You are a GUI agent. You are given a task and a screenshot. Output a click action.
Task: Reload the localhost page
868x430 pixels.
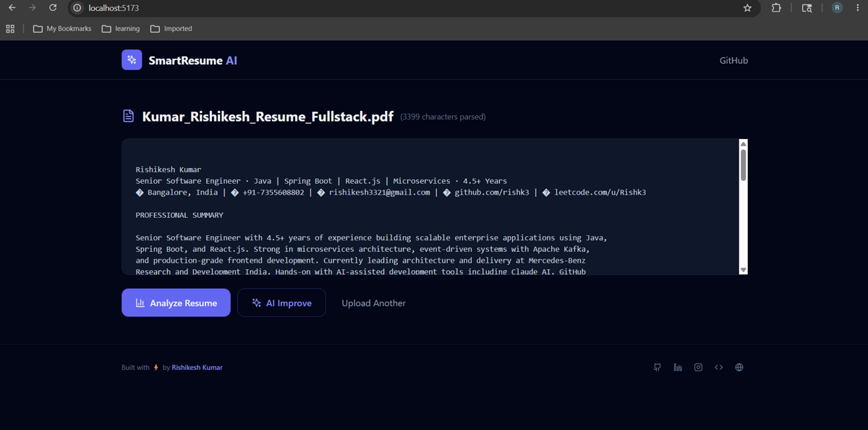tap(53, 8)
